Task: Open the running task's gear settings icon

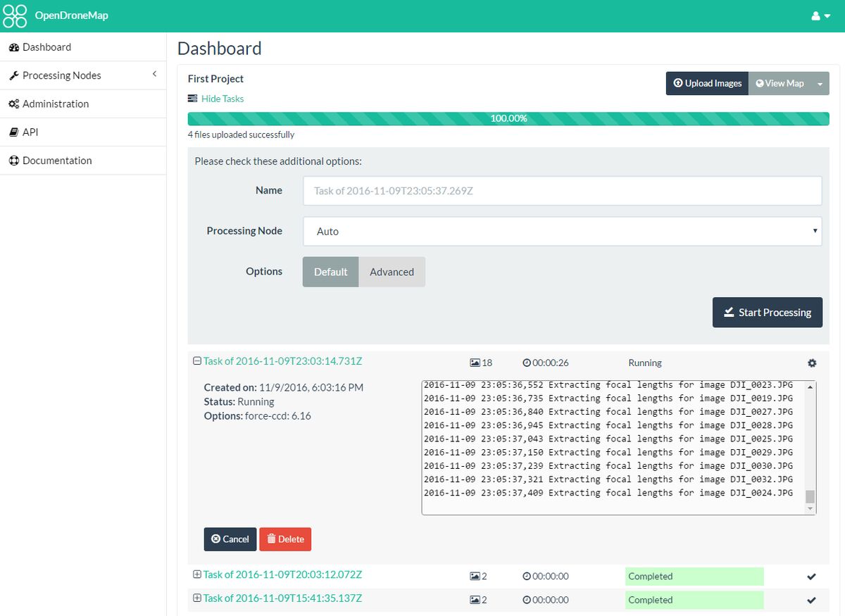Action: (812, 363)
